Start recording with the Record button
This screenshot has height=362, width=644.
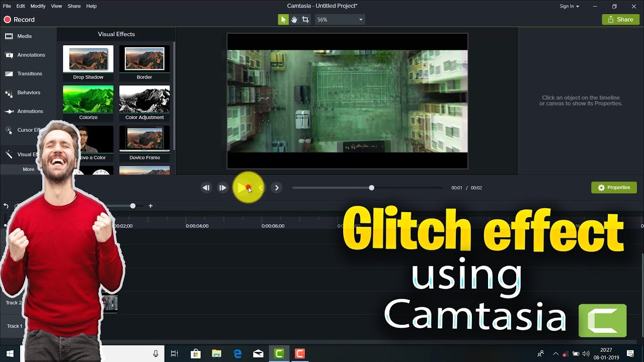point(20,20)
